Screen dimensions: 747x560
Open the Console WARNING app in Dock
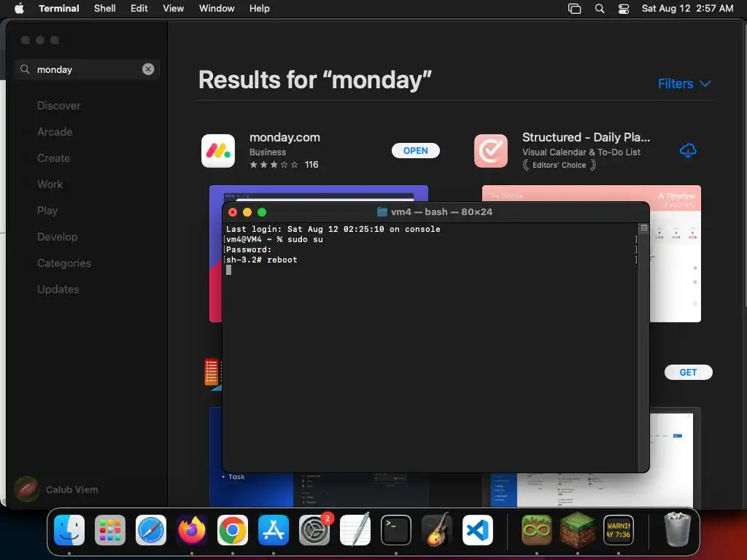pos(619,530)
